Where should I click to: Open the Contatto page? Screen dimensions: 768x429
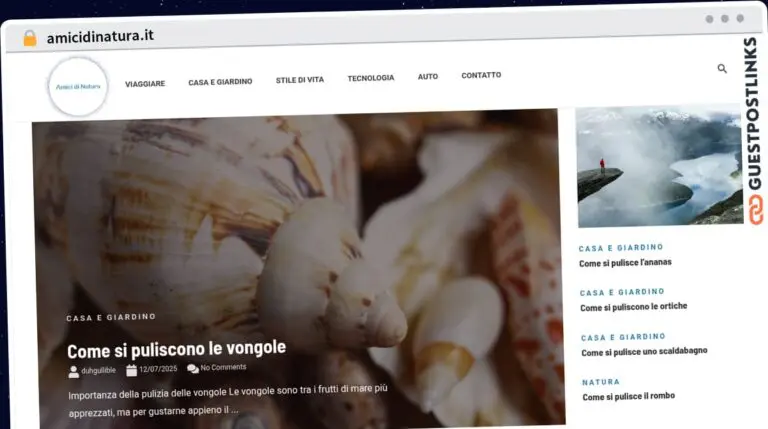(x=481, y=75)
